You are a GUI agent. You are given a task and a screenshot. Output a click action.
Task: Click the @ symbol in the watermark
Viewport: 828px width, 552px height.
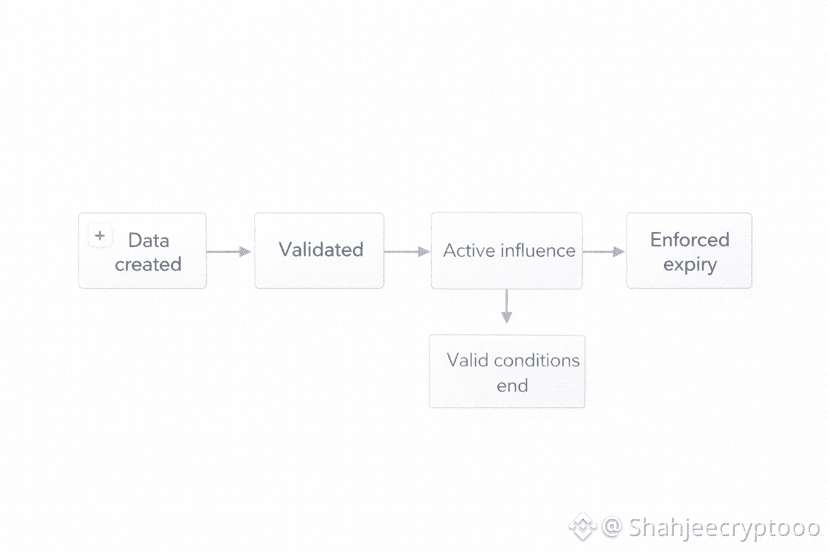coord(612,527)
